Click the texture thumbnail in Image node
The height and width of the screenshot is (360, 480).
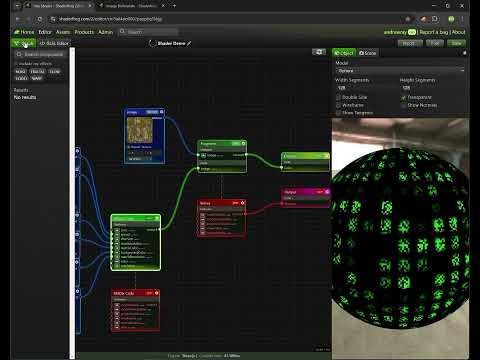pyautogui.click(x=140, y=130)
